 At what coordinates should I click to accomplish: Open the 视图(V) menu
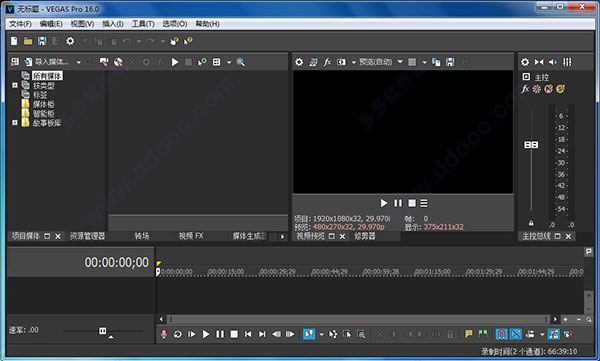point(82,24)
